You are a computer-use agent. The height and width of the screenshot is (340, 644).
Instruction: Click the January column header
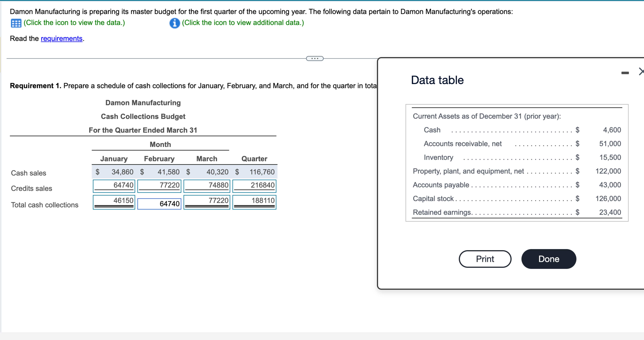[x=114, y=159]
